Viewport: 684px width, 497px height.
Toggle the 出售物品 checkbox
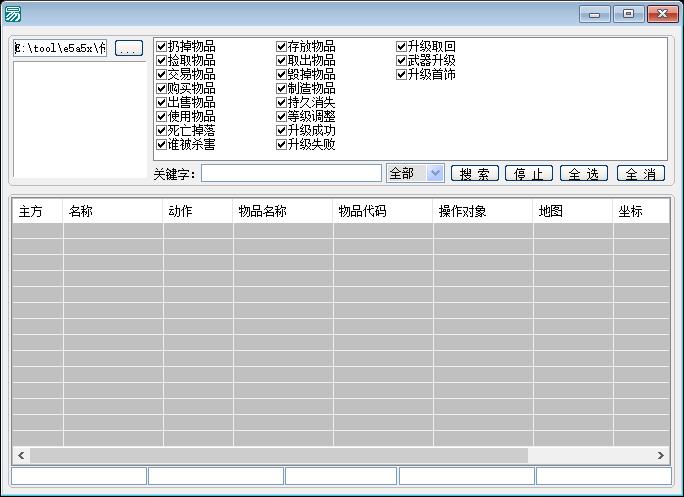tap(161, 102)
